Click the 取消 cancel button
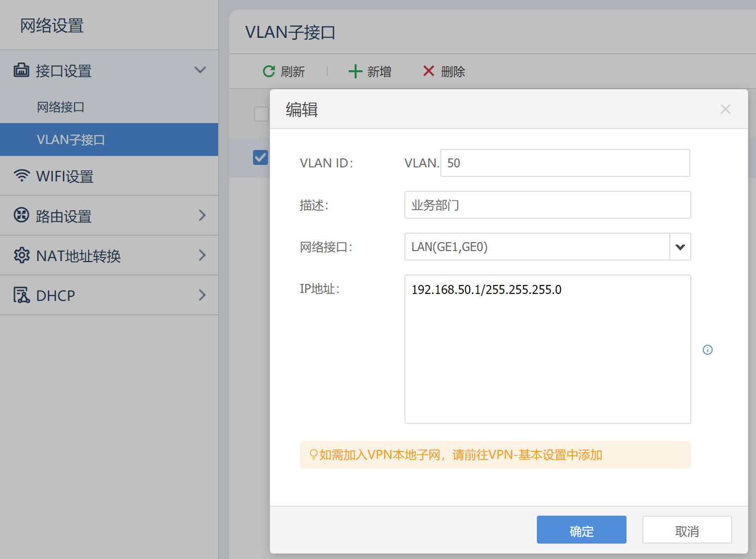Image resolution: width=756 pixels, height=559 pixels. [687, 530]
